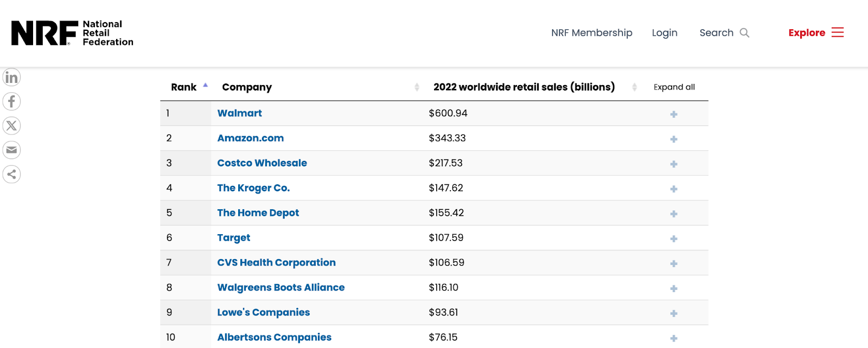Screen dimensions: 868x348
Task: Open the Lowe's Companies link
Action: pos(264,313)
